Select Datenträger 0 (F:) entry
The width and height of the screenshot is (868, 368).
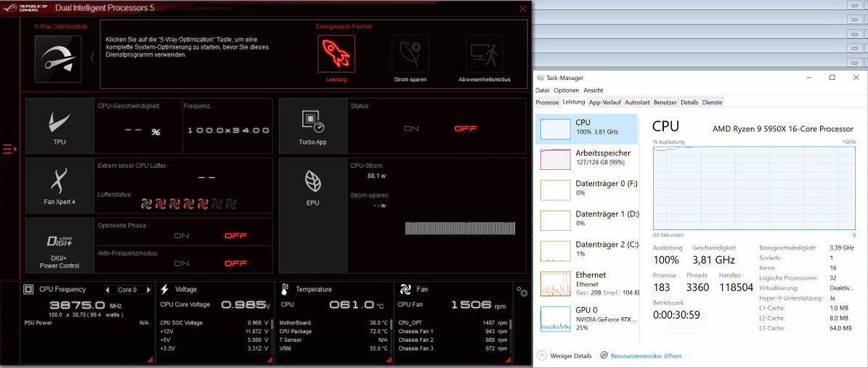coord(587,189)
